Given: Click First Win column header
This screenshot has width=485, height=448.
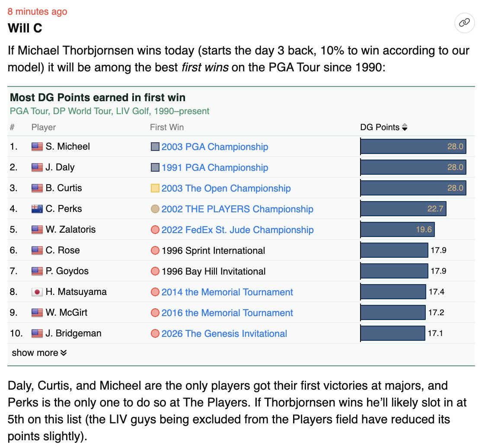Looking at the screenshot, I should [167, 127].
